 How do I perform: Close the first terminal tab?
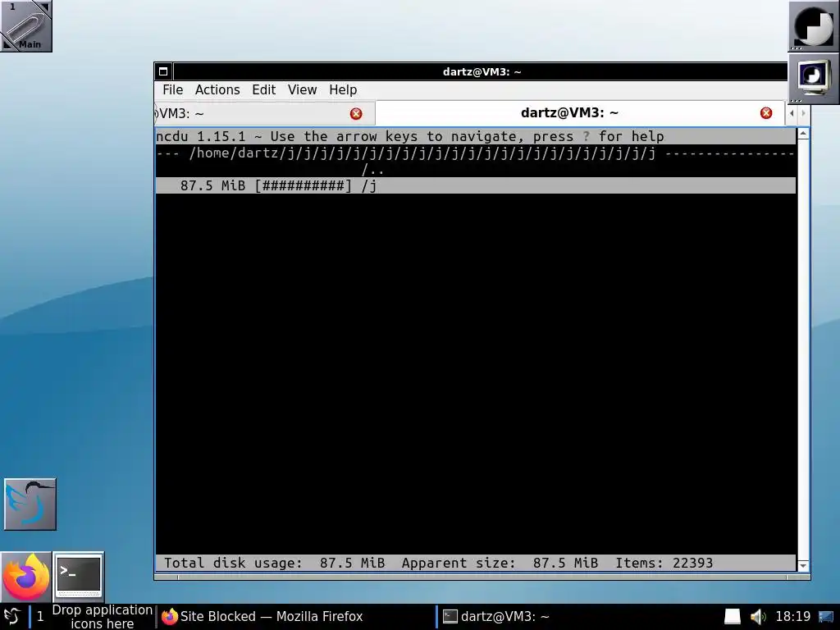tap(356, 113)
